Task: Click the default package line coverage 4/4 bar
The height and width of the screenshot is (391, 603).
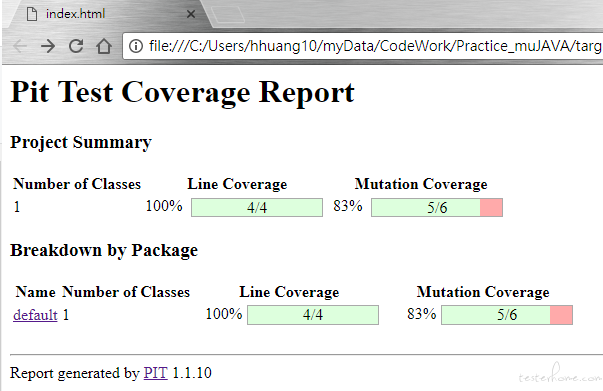Action: point(313,315)
